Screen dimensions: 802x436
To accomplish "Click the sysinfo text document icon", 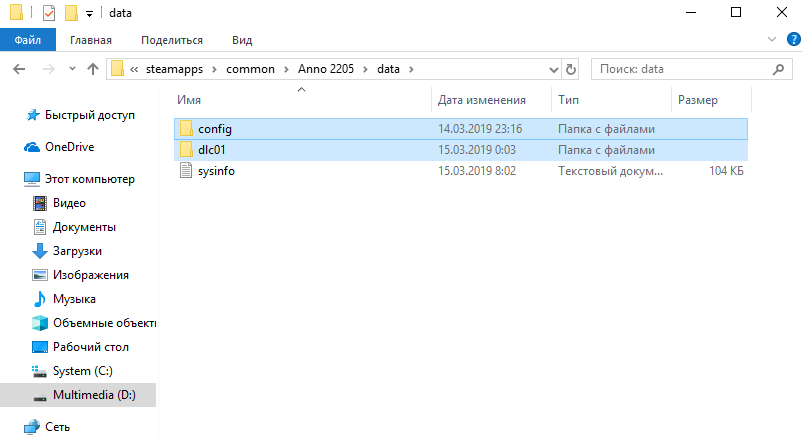I will 185,171.
